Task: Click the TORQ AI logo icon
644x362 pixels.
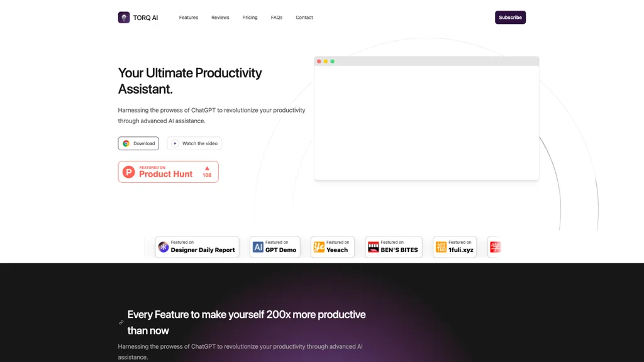Action: coord(124,17)
